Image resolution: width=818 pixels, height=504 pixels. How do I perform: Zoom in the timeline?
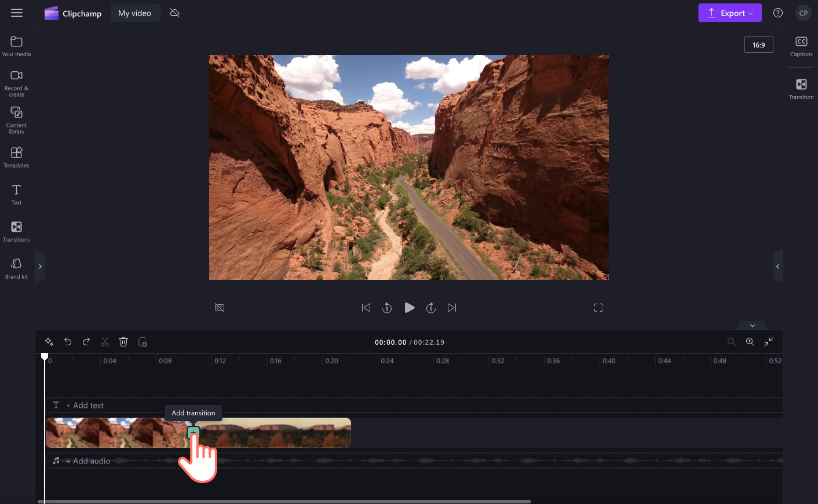click(x=750, y=342)
